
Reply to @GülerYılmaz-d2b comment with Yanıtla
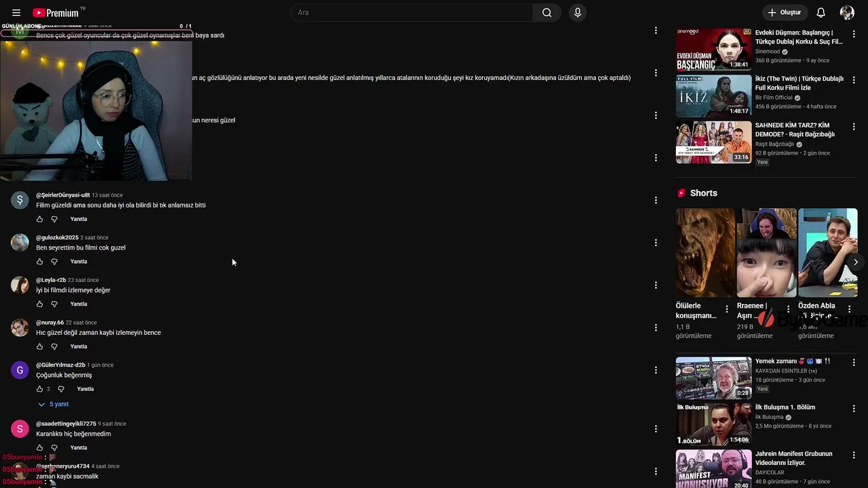point(85,389)
